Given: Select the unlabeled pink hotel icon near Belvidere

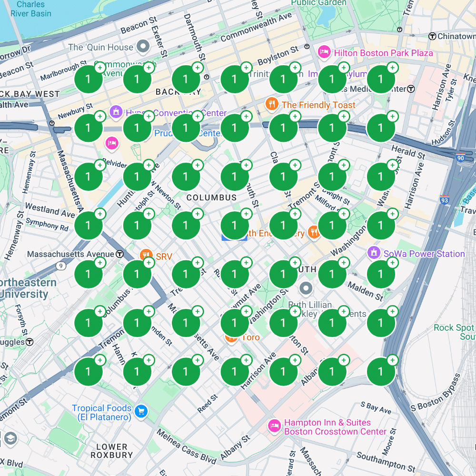Looking at the screenshot, I should click(112, 143).
